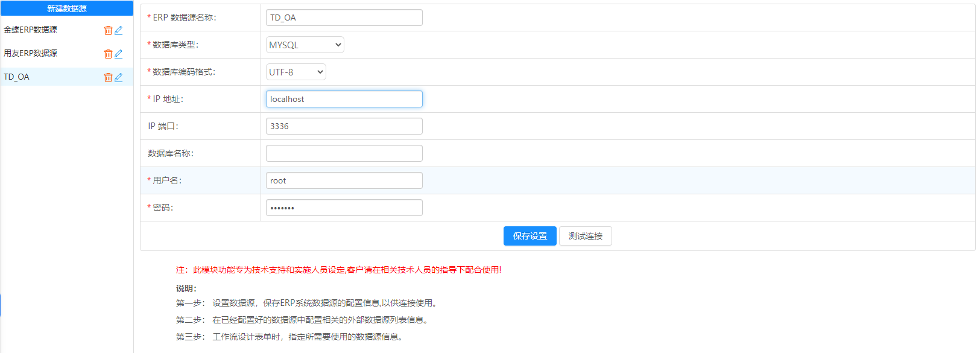Focus the ERP 数据源名称 input field
The height and width of the screenshot is (353, 980).
tap(344, 17)
